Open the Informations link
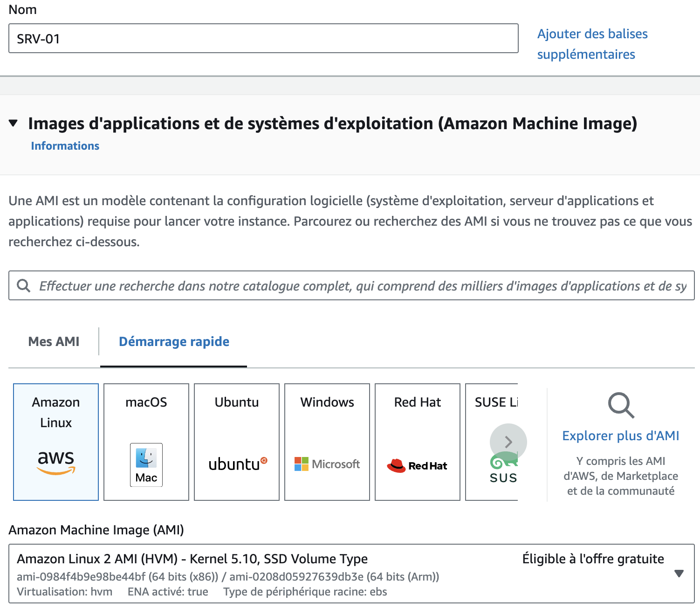Screen dimensions: 700x609 tap(65, 146)
